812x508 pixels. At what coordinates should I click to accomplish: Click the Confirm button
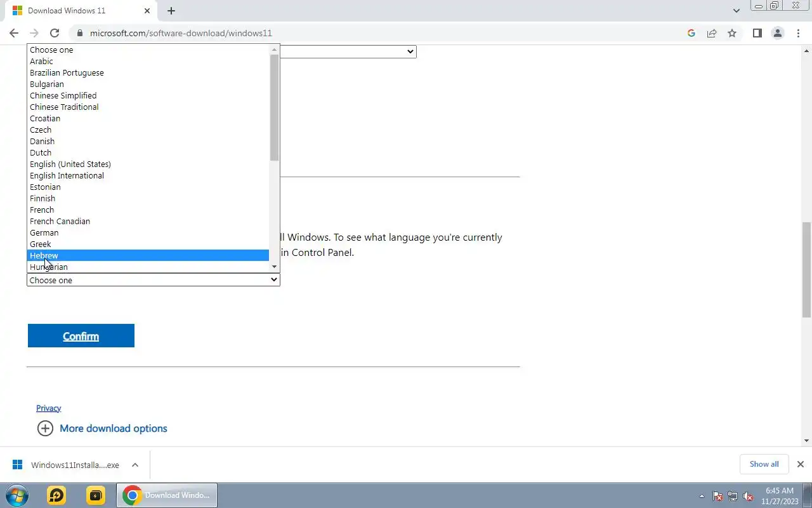(x=81, y=336)
